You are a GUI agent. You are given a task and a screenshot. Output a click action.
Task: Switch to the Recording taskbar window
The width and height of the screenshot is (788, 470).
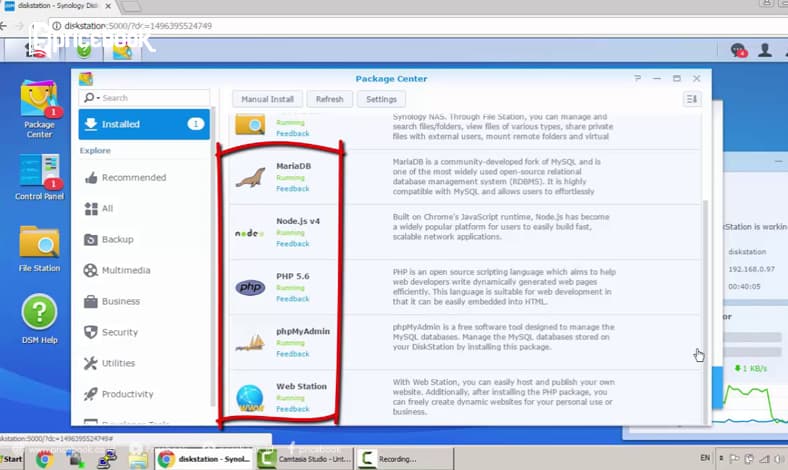point(405,459)
